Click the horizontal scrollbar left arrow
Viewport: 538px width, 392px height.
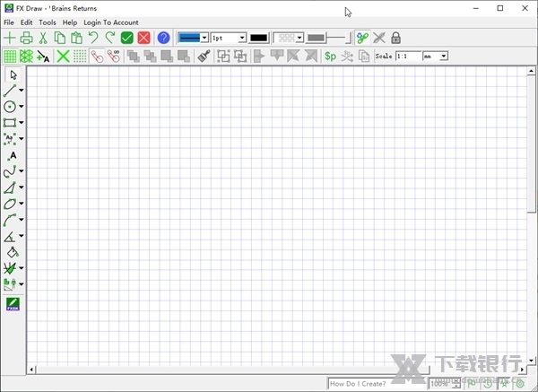pos(31,370)
